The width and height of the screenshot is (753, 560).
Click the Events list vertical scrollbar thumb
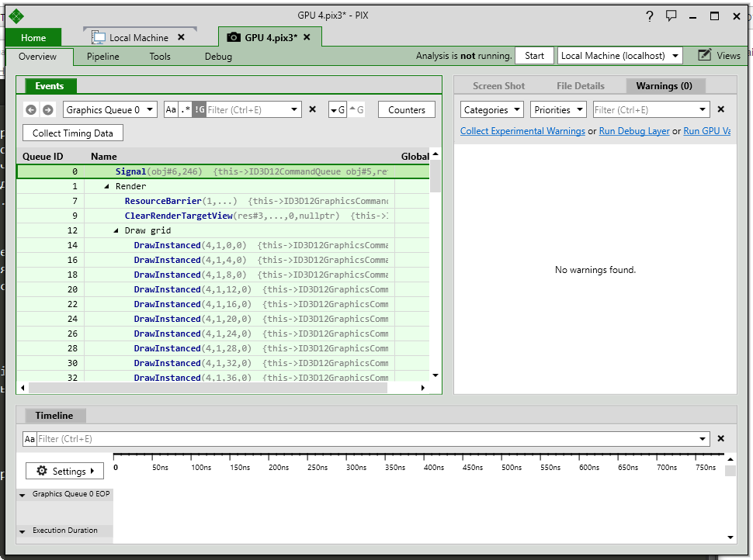point(435,176)
